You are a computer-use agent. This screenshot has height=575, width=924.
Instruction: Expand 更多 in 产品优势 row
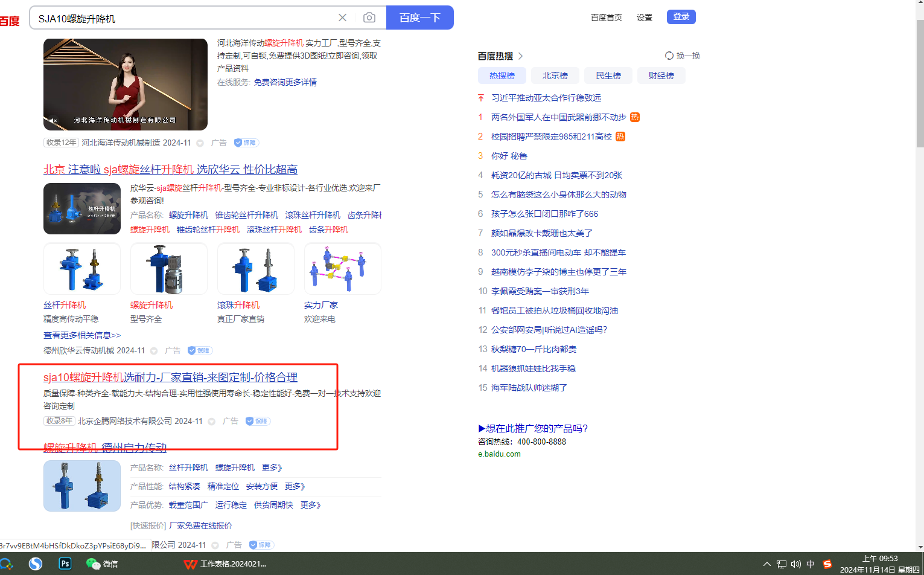(311, 505)
